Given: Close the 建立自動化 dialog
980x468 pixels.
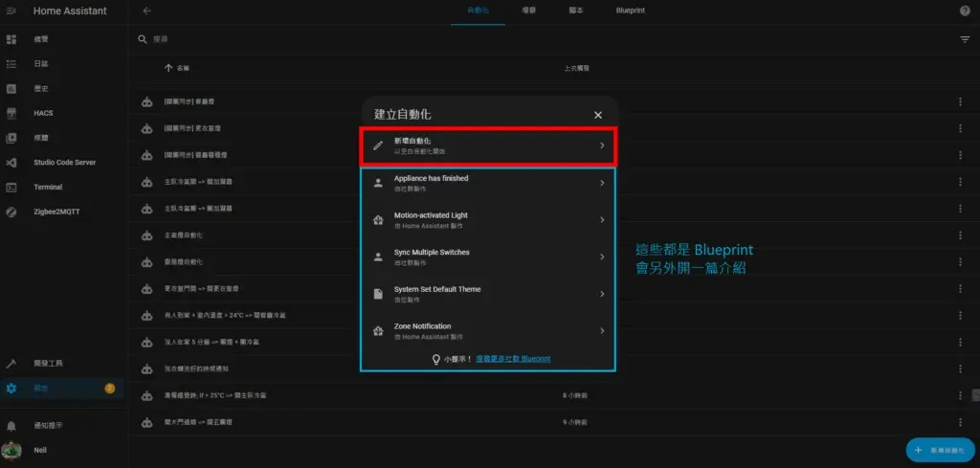Looking at the screenshot, I should click(598, 115).
